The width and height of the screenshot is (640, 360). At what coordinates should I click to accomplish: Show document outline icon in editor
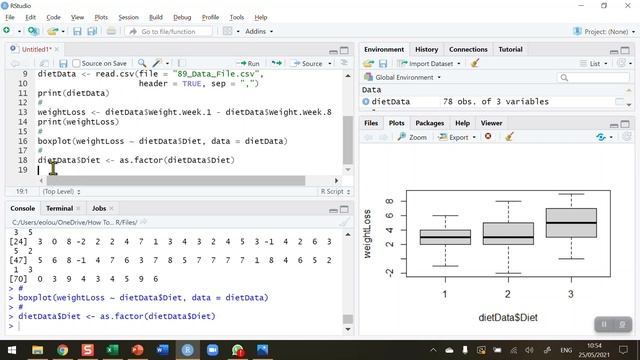click(344, 63)
